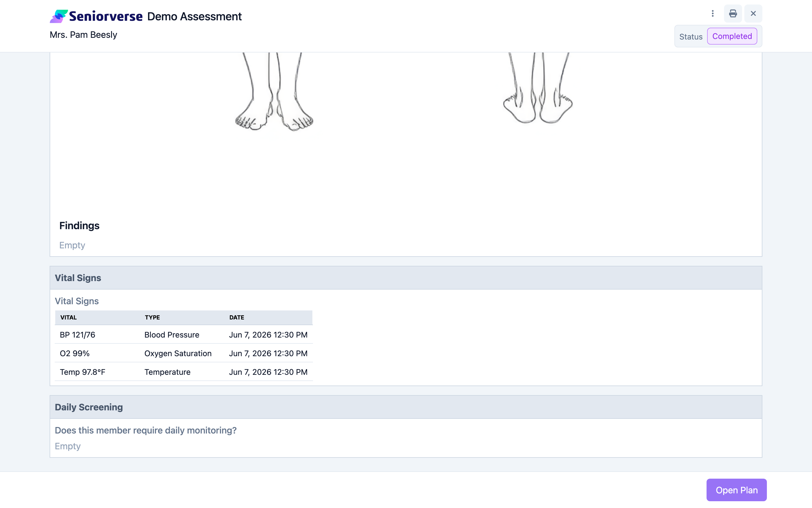Select the Oxygen Saturation type cell
Viewport: 812px width, 508px height.
pos(178,353)
